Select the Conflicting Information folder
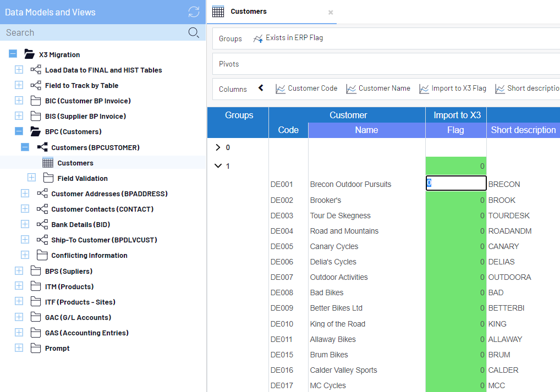This screenshot has height=392, width=560. pos(89,255)
